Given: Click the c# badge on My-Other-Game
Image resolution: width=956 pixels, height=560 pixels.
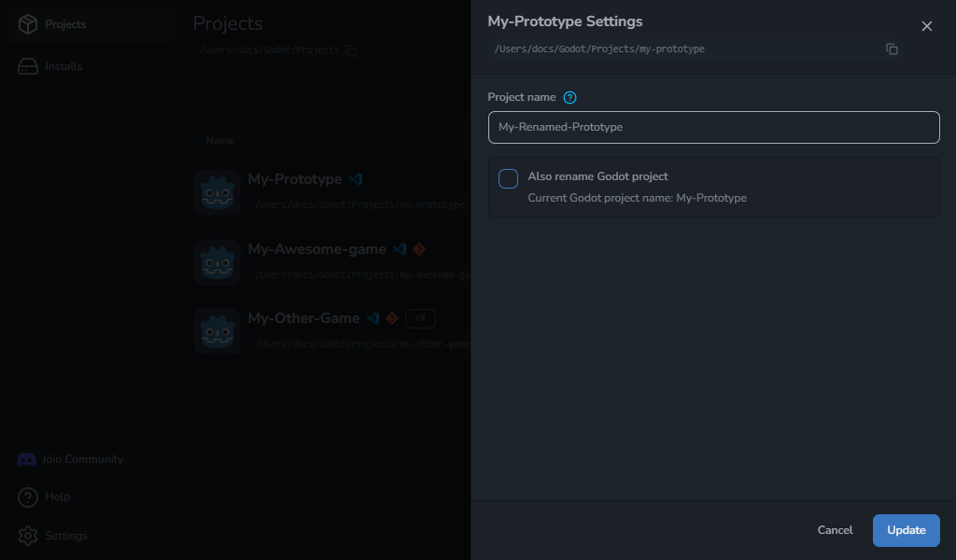Looking at the screenshot, I should pyautogui.click(x=420, y=318).
